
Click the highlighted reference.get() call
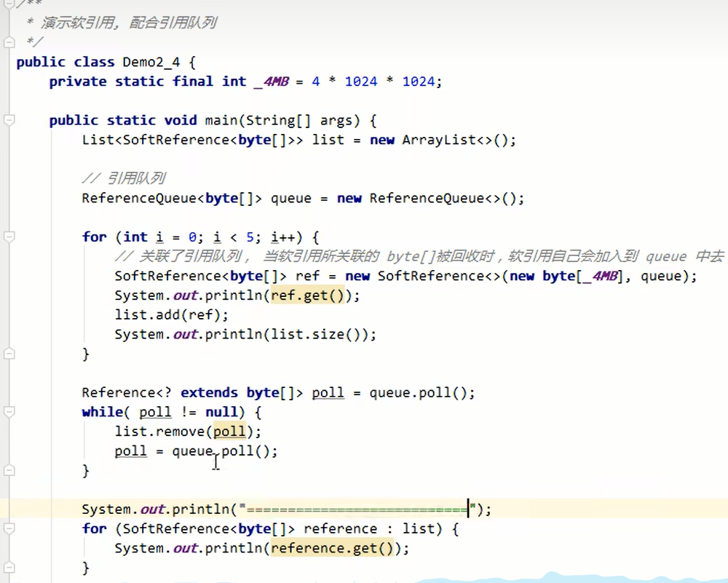(x=332, y=549)
